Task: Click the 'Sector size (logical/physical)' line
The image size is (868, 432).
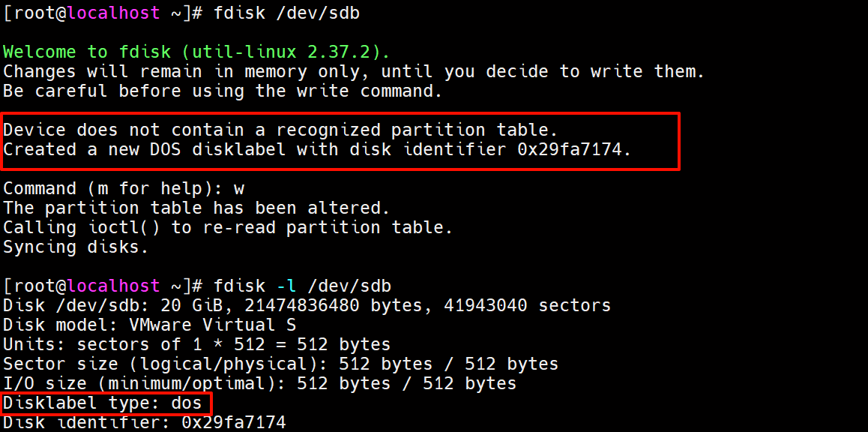Action: point(281,364)
